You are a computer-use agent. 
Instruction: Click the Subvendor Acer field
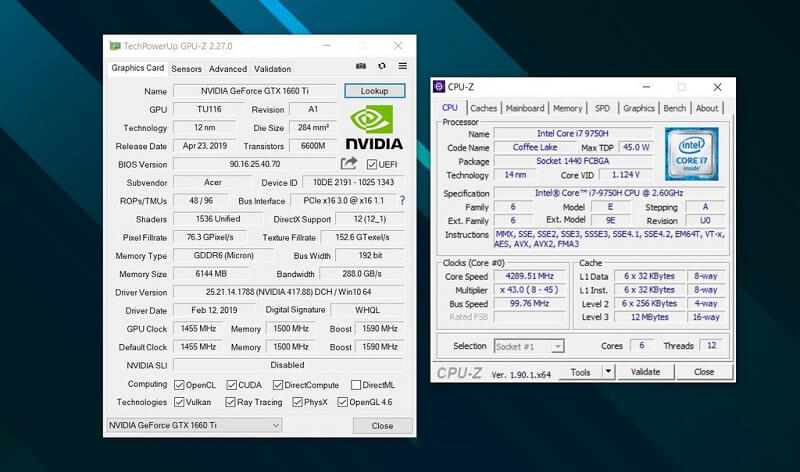212,182
